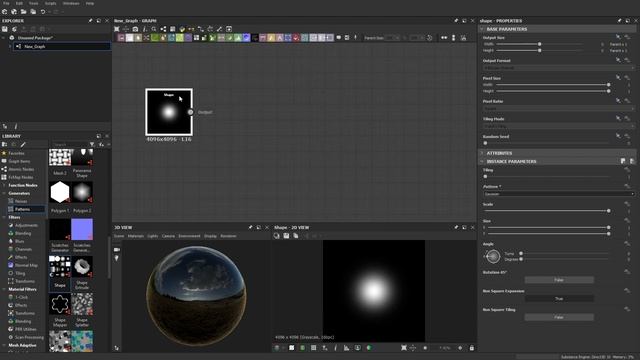The image size is (640, 360).
Task: Expand the Attributes section
Action: 482,153
